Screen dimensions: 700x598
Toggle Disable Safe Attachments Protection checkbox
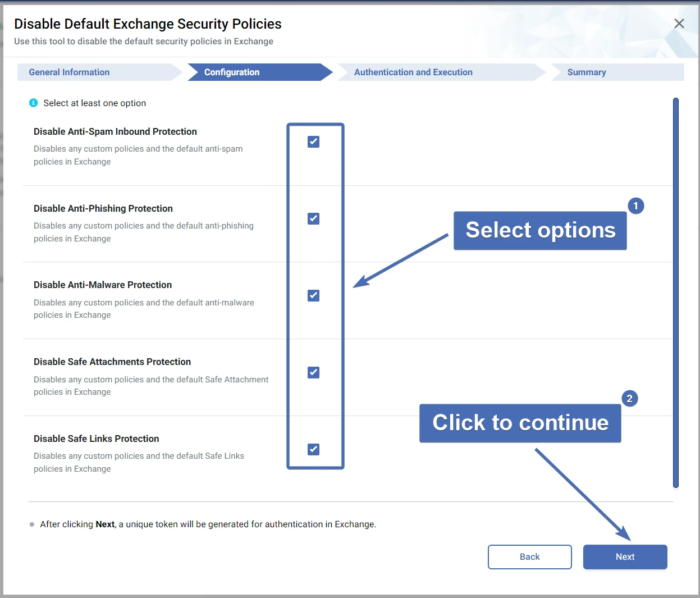tap(313, 373)
